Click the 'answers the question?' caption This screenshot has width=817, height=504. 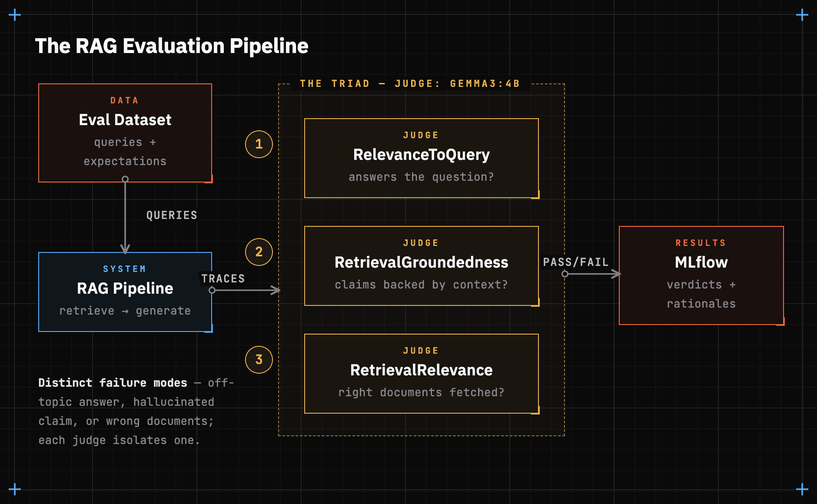pos(422,177)
